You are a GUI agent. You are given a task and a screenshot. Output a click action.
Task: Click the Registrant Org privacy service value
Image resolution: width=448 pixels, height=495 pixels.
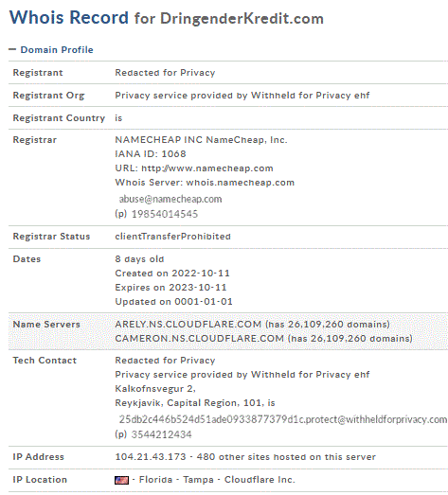(x=242, y=96)
